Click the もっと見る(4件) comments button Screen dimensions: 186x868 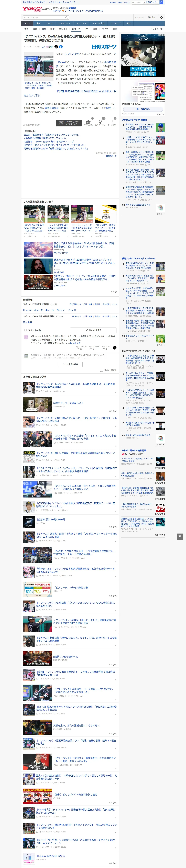pyautogui.click(x=70, y=364)
